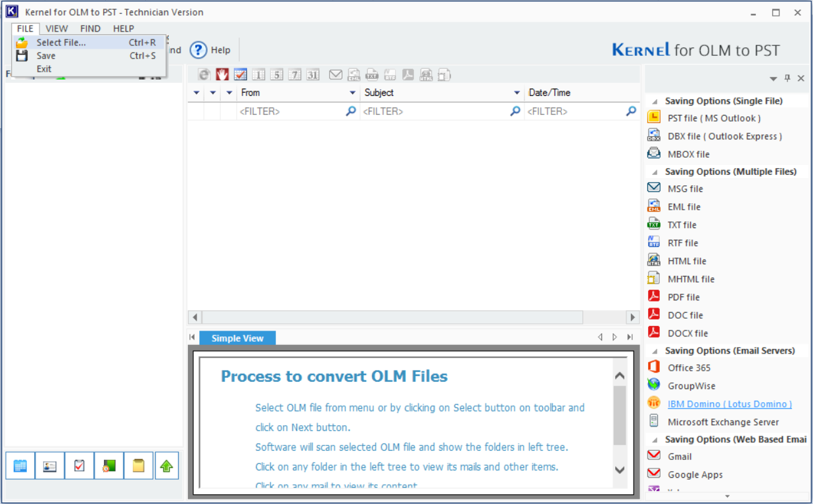Select the Simple View tab

click(x=237, y=338)
